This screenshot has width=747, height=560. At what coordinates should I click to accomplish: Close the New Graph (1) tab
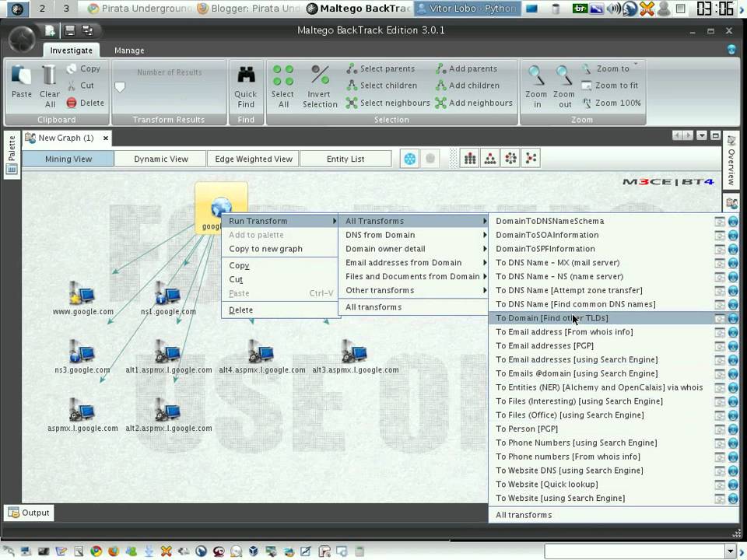[x=106, y=138]
